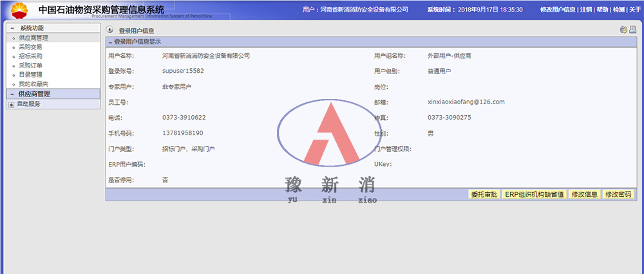Click the email xinxiaoxiaofang@126.com
This screenshot has width=644, height=274.
pyautogui.click(x=466, y=102)
